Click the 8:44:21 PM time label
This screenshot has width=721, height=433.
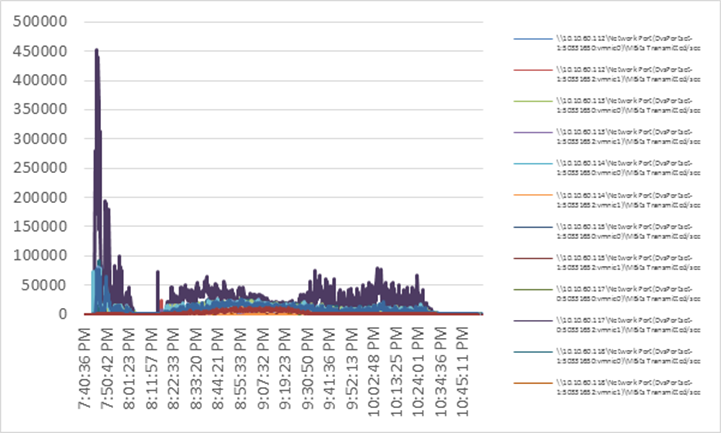pyautogui.click(x=218, y=368)
